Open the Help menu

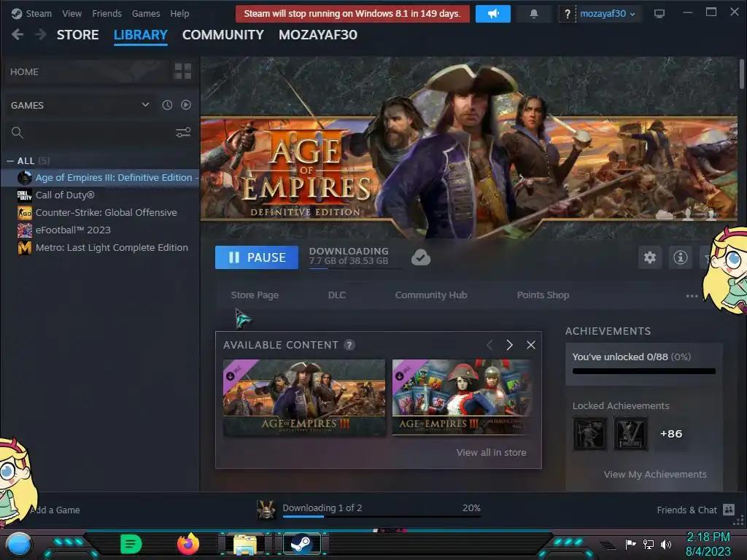pyautogui.click(x=179, y=13)
